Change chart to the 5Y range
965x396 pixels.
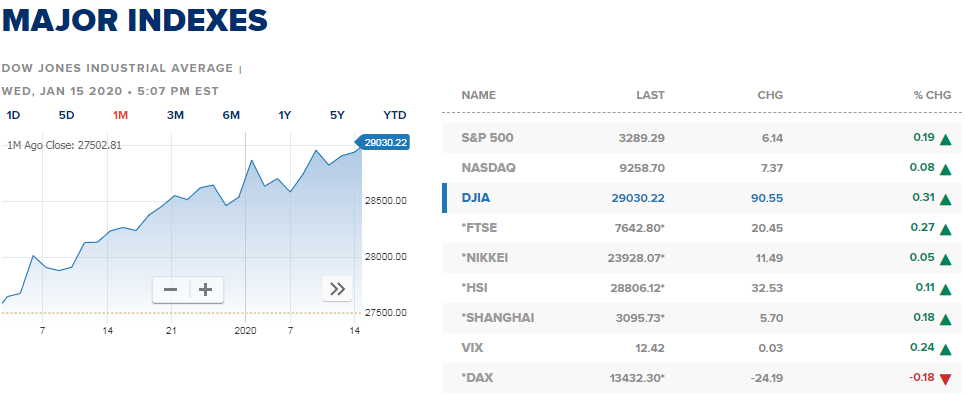tap(337, 115)
